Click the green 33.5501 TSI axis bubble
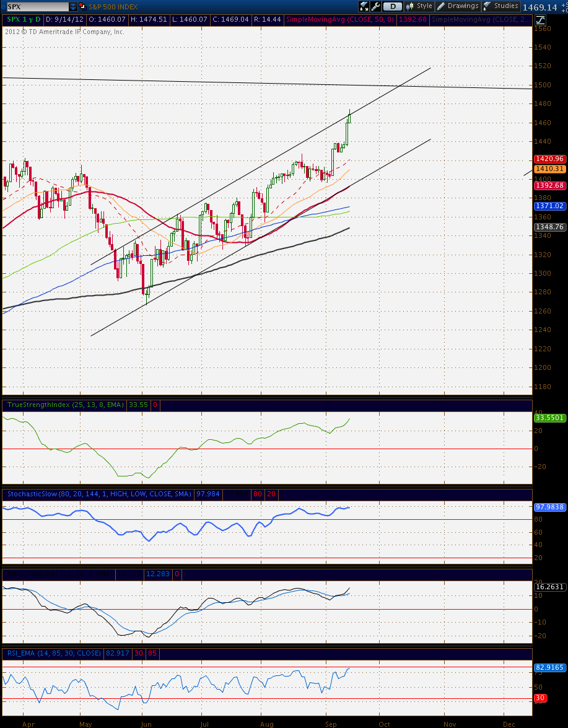 tap(550, 418)
